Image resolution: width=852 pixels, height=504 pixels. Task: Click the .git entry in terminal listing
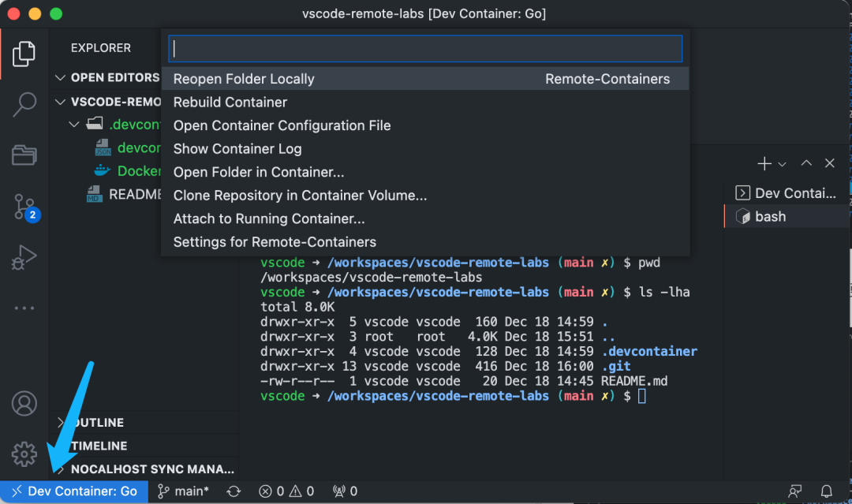pyautogui.click(x=616, y=366)
